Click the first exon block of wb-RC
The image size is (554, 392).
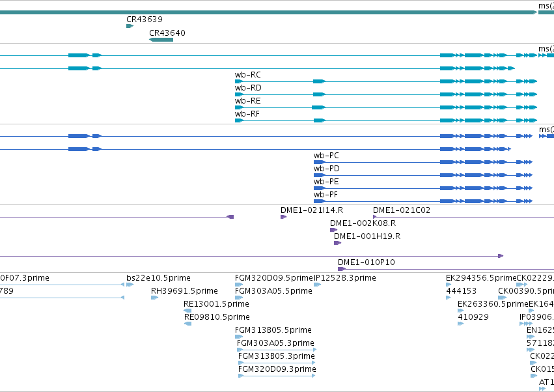click(239, 81)
